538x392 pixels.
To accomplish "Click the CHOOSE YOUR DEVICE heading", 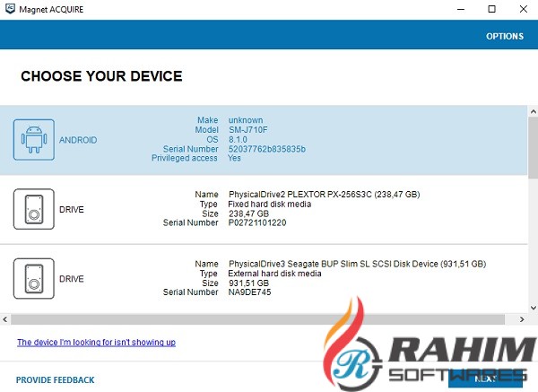I will [101, 76].
